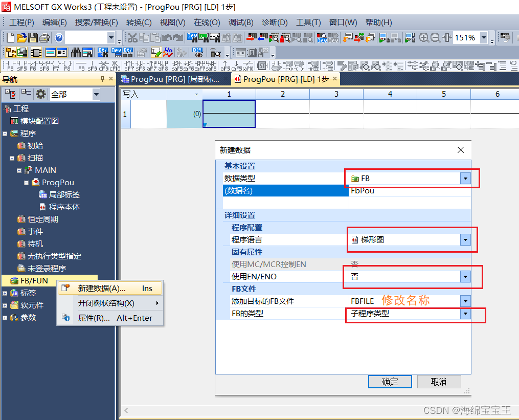The height and width of the screenshot is (420, 519).
Task: Open 开闭树状结构(X) submenu
Action: 110,303
